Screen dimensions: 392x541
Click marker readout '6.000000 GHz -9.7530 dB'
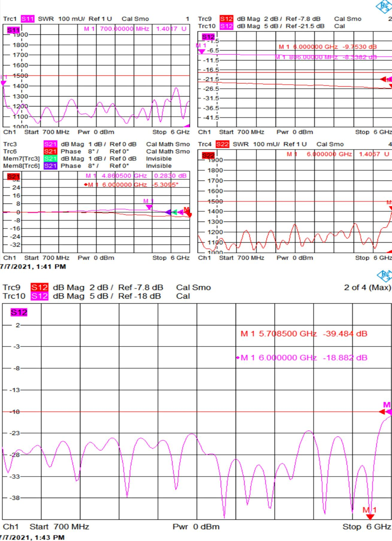tap(328, 47)
